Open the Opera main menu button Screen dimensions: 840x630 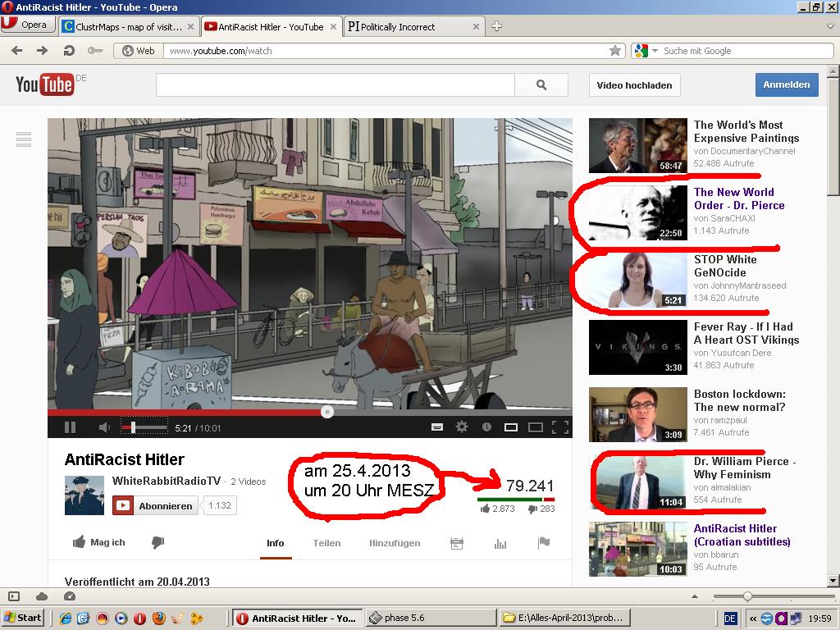pyautogui.click(x=28, y=25)
